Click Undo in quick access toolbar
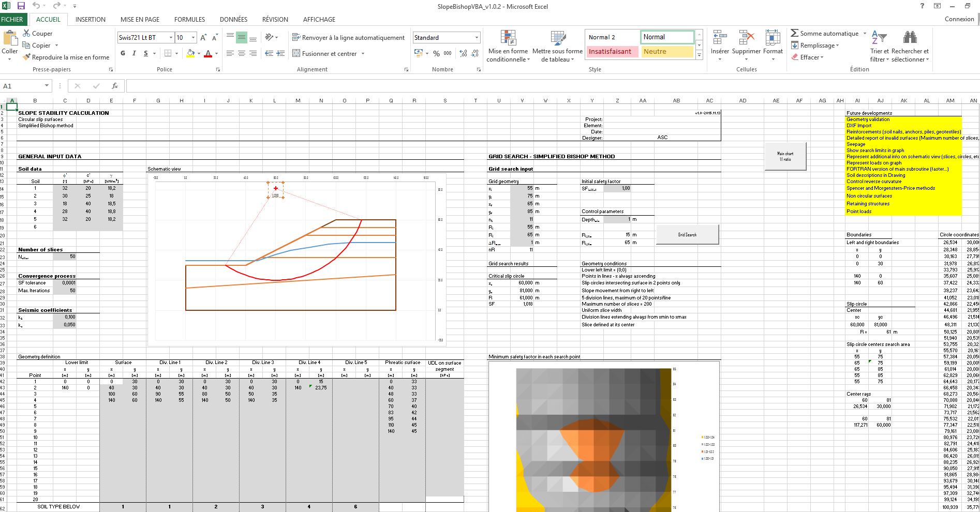This screenshot has height=512, width=980. 36,6
